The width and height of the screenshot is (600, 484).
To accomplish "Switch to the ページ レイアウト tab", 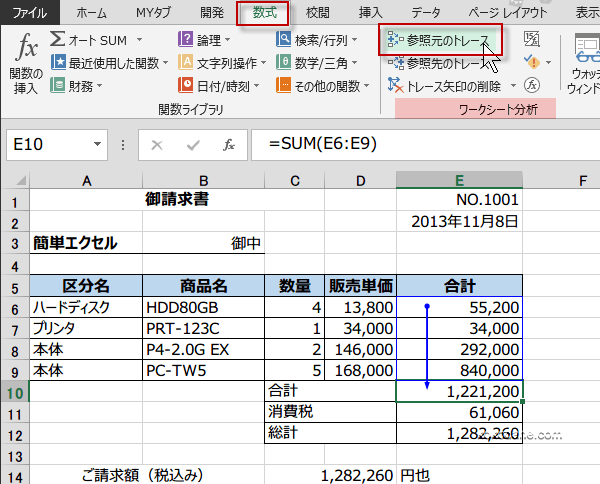I will (x=508, y=13).
